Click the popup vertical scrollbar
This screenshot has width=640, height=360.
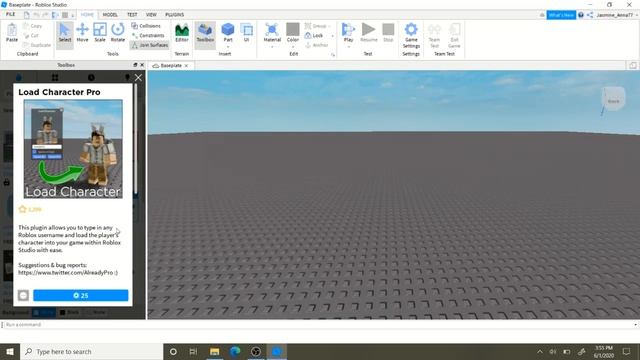pos(136,139)
